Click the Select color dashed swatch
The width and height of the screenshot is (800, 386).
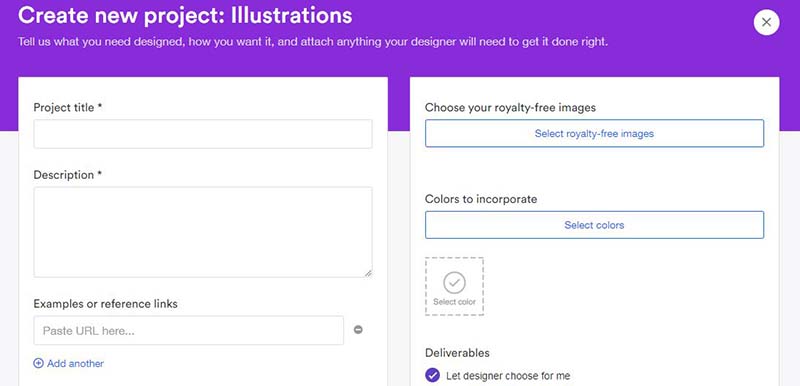tap(454, 287)
